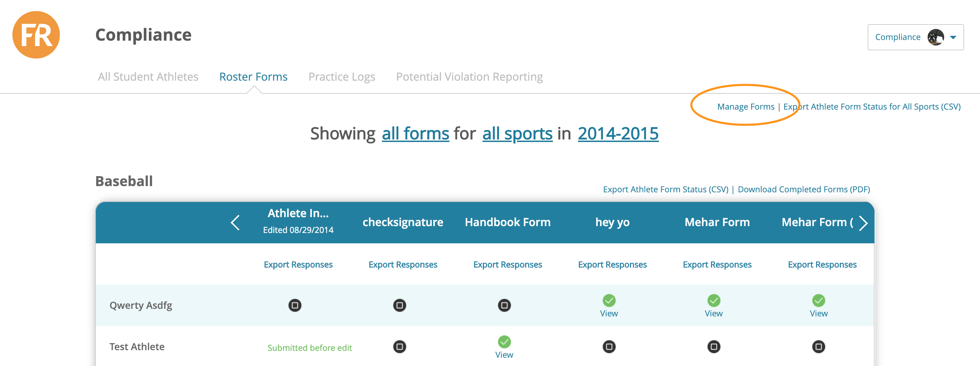
Task: View Test Athlete's Handbook Form submission
Action: (x=504, y=355)
